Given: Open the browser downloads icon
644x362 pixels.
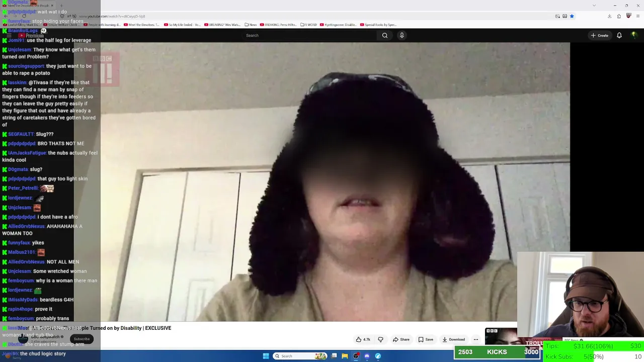Looking at the screenshot, I should tap(609, 16).
